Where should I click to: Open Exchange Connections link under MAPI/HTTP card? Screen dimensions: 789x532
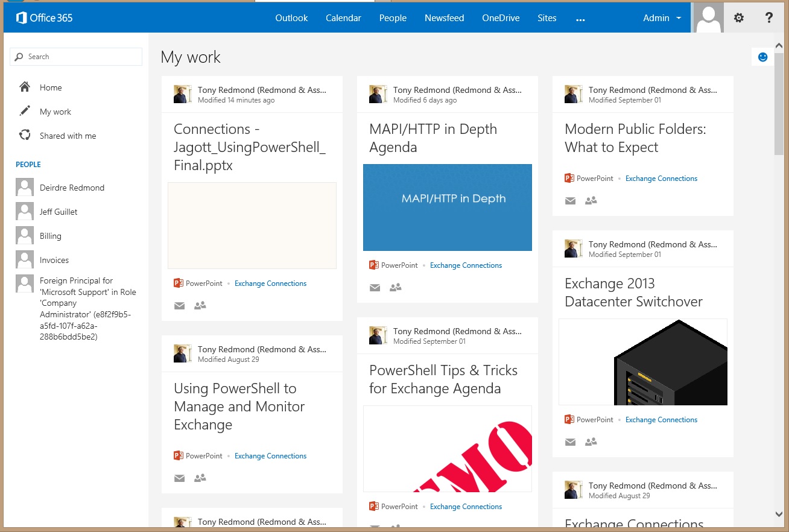click(466, 265)
